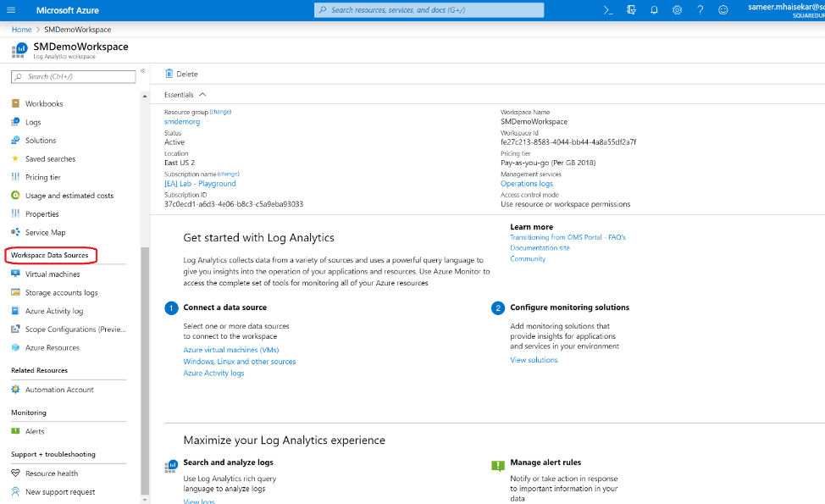Open the Azure Activity logs link

click(213, 373)
